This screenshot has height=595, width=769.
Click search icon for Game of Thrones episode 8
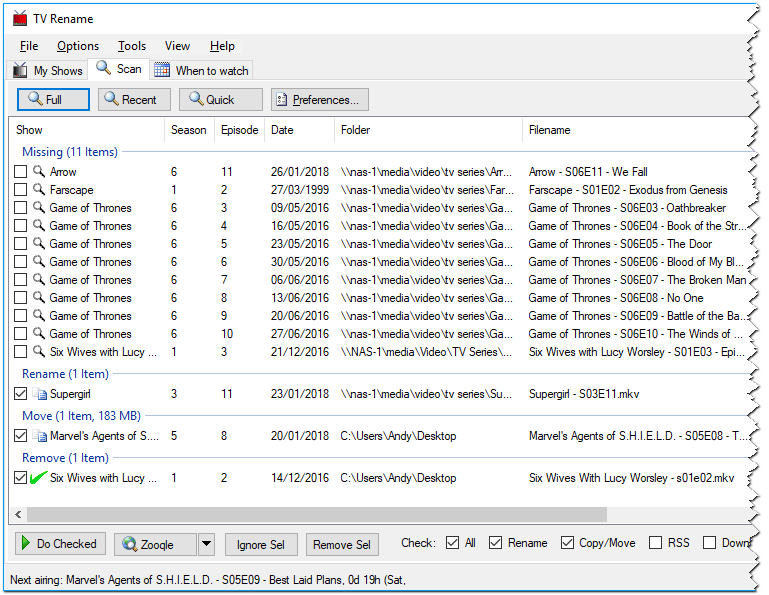click(39, 297)
